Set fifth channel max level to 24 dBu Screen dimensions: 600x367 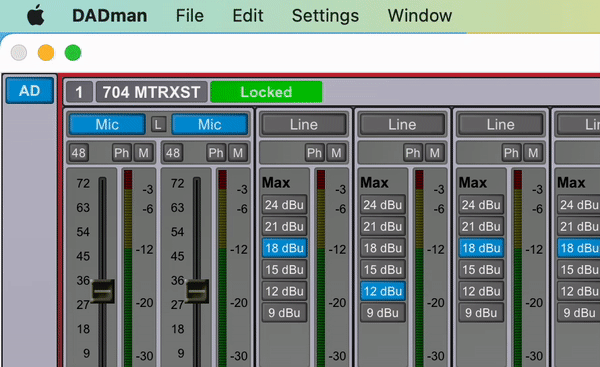point(481,205)
